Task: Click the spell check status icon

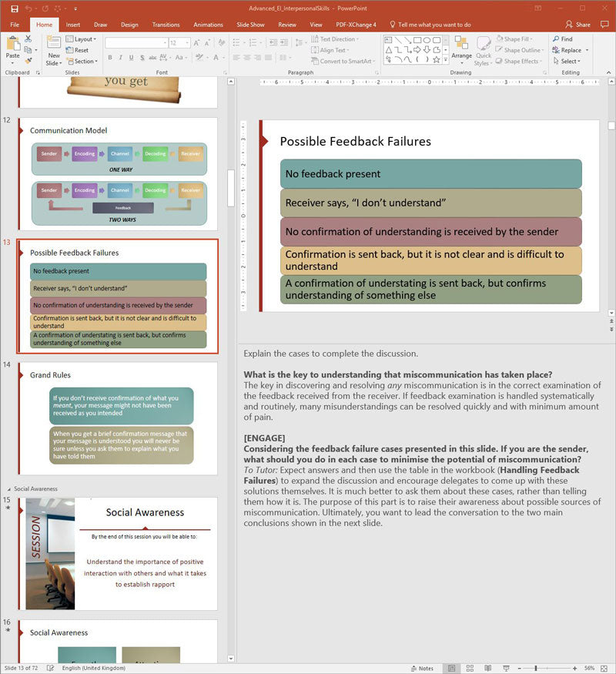Action: pyautogui.click(x=50, y=668)
